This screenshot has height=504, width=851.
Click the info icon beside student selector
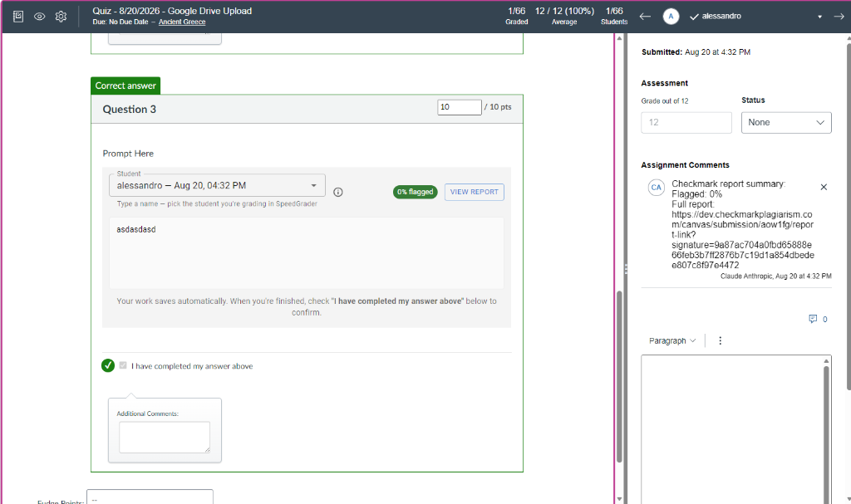pyautogui.click(x=337, y=192)
